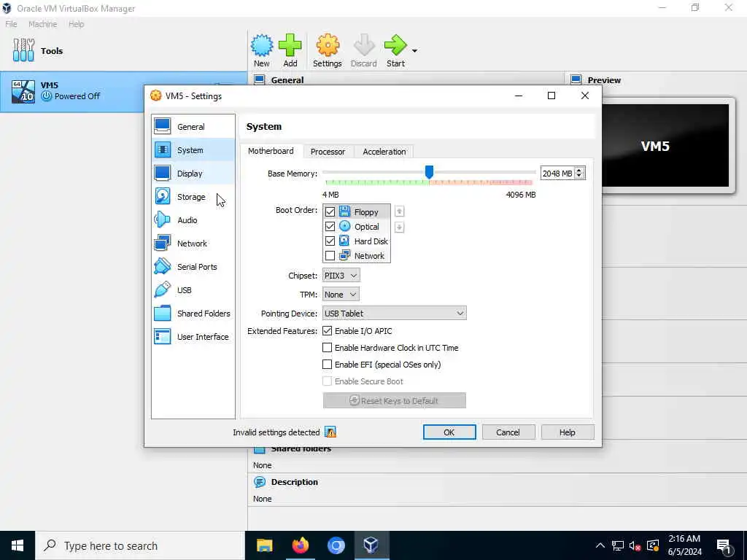Increase base memory with the up arrow

tap(579, 171)
